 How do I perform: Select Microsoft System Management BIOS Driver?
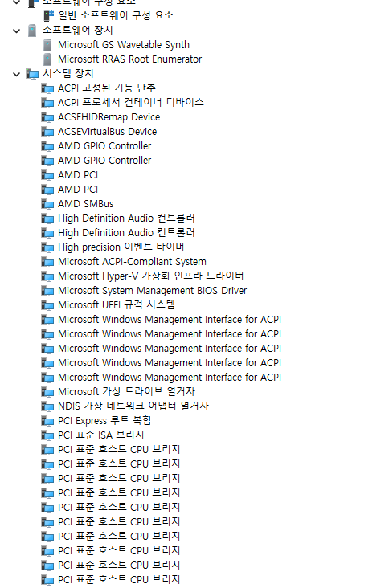152,291
